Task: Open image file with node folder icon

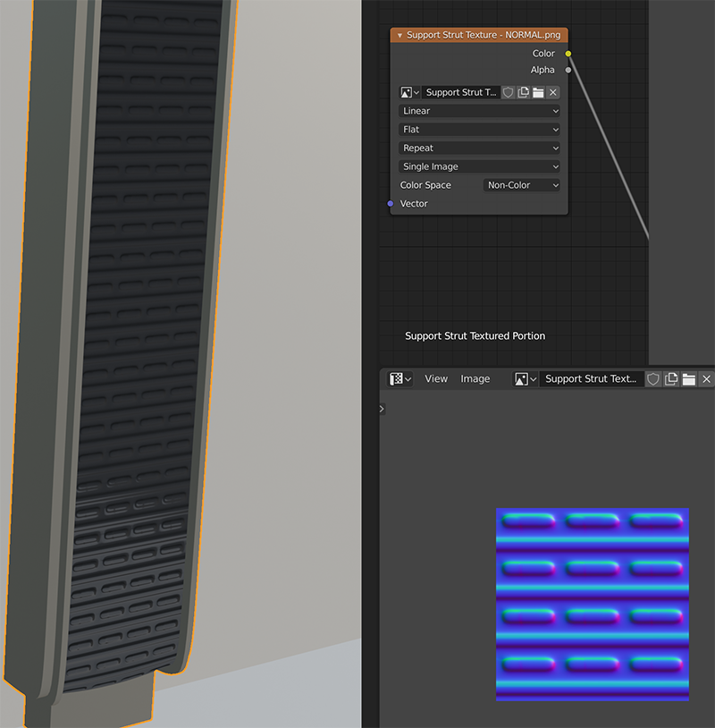Action: [538, 92]
